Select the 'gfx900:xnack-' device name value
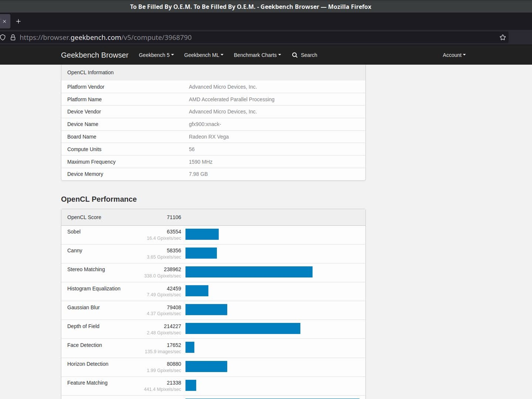532x399 pixels. 205,124
